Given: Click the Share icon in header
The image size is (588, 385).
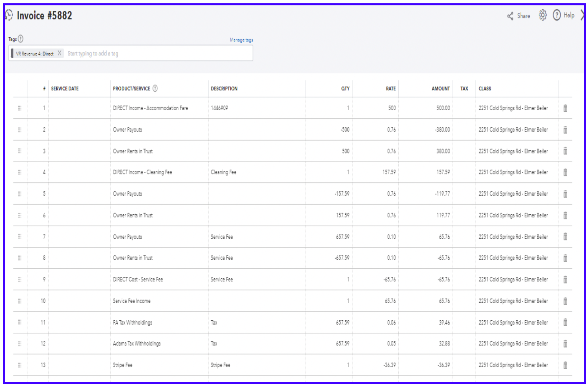Looking at the screenshot, I should click(x=510, y=16).
